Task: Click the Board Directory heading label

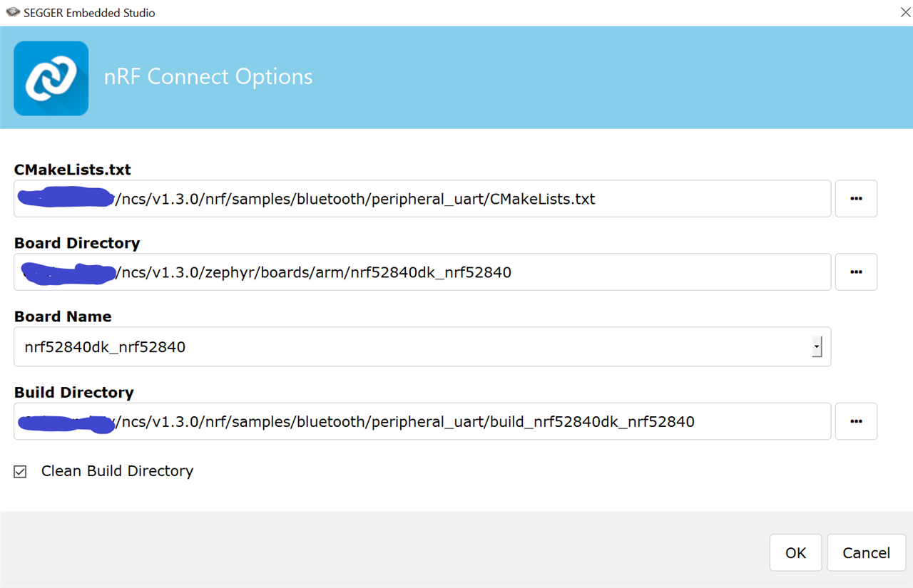Action: tap(77, 243)
